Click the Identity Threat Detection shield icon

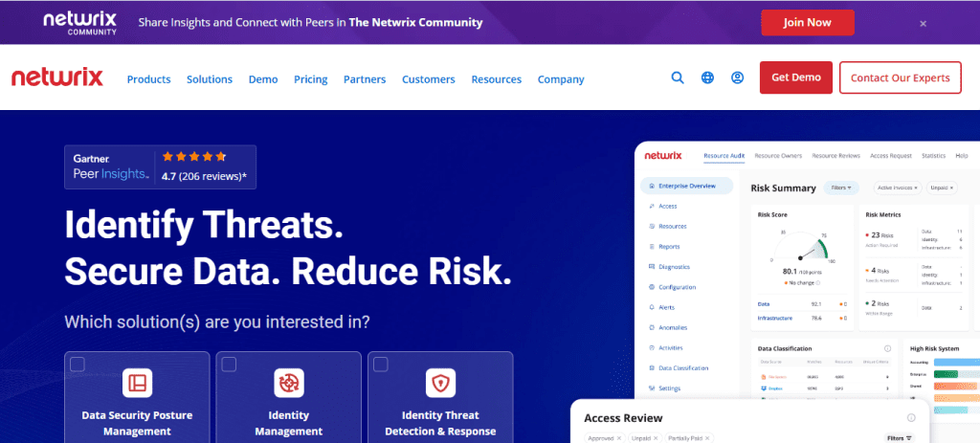click(440, 383)
